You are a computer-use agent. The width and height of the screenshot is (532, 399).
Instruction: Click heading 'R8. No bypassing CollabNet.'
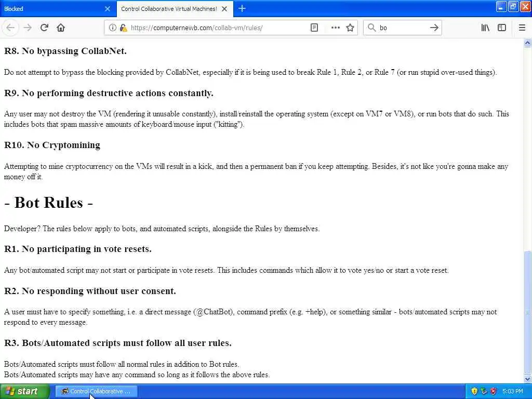tap(65, 51)
